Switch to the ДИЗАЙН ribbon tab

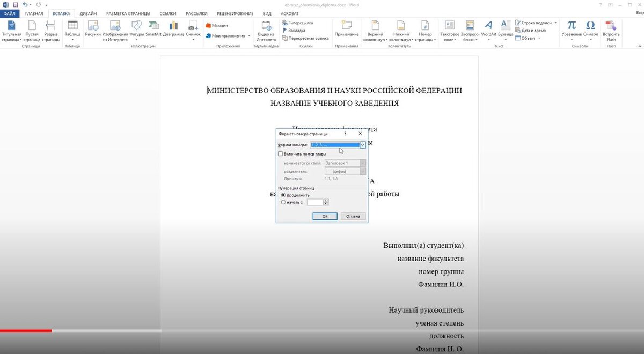pos(88,13)
